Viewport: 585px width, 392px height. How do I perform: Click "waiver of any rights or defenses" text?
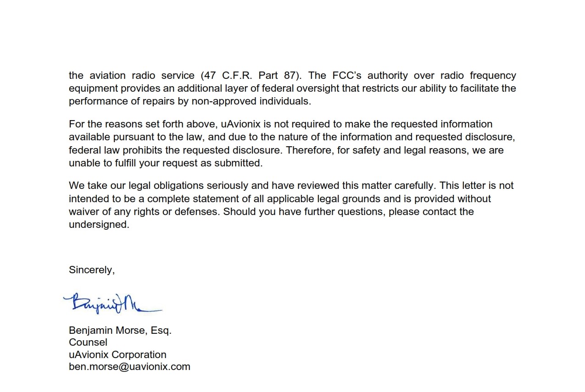(144, 212)
